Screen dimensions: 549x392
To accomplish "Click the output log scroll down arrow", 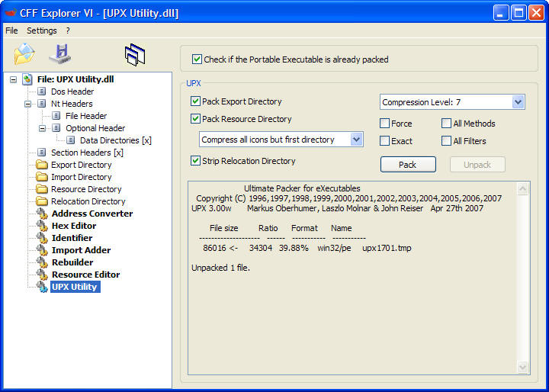I will click(523, 367).
